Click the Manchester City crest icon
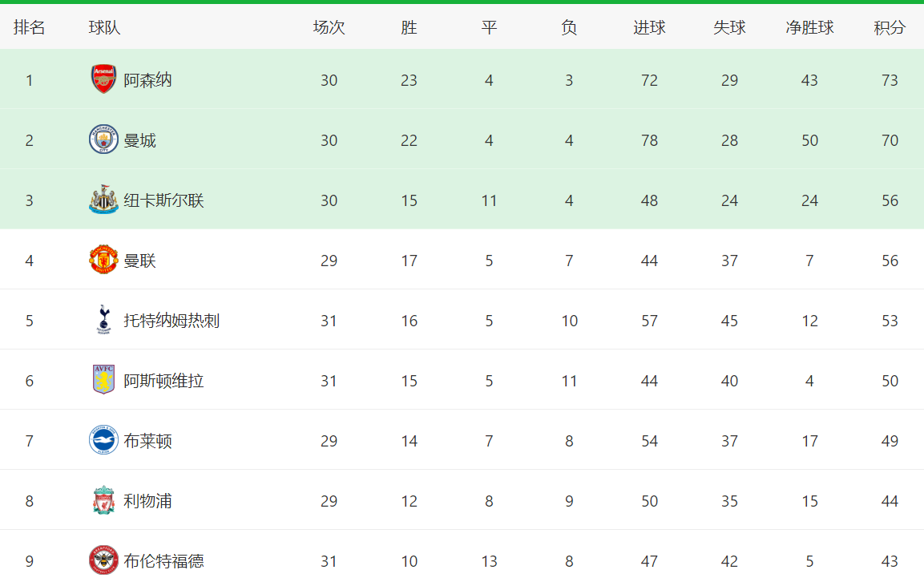This screenshot has width=924, height=582. (103, 139)
